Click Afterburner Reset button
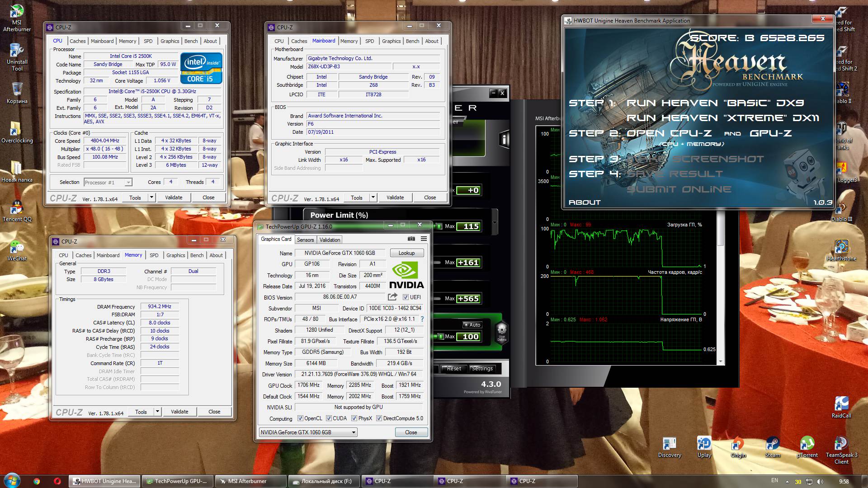The height and width of the screenshot is (488, 868). coord(454,369)
